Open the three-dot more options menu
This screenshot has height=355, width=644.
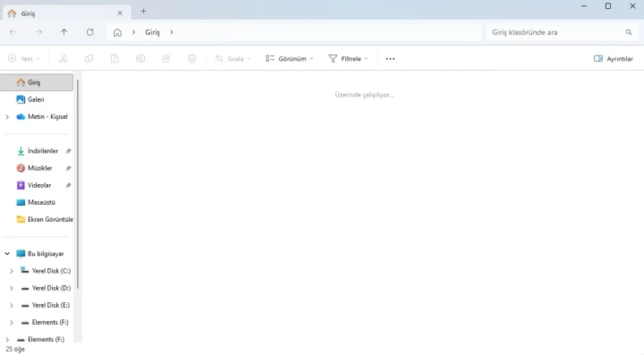[x=390, y=59]
